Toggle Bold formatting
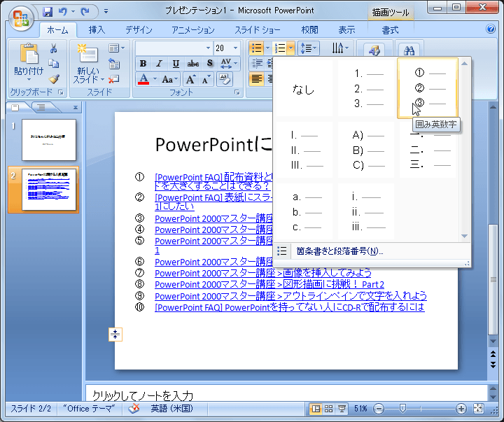This screenshot has height=422, width=504. pyautogui.click(x=143, y=64)
